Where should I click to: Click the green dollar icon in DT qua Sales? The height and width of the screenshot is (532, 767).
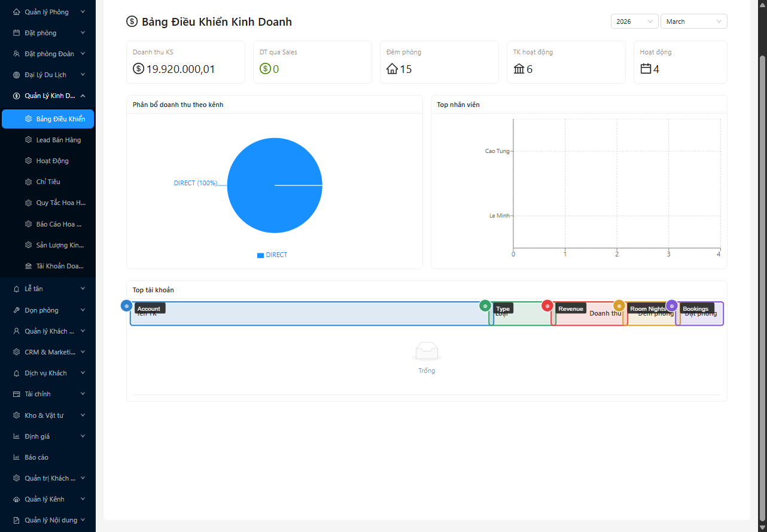tap(265, 69)
